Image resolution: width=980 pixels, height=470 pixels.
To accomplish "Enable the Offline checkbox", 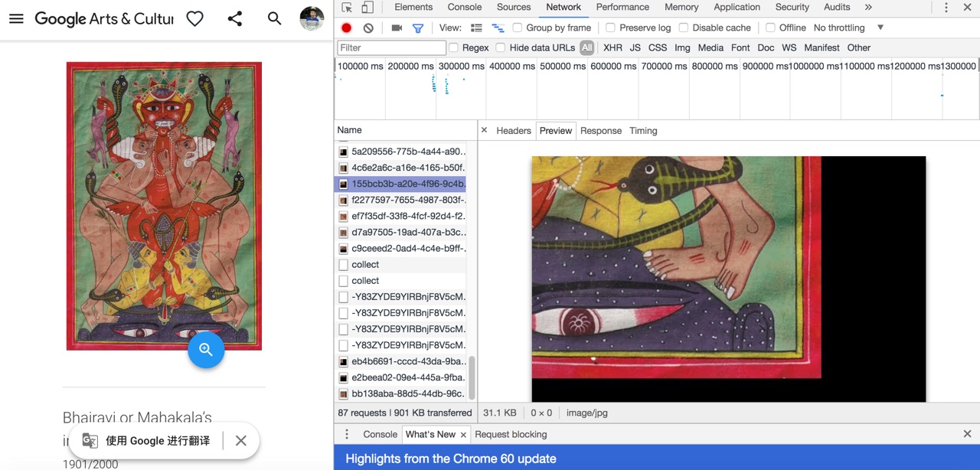I will pyautogui.click(x=770, y=28).
